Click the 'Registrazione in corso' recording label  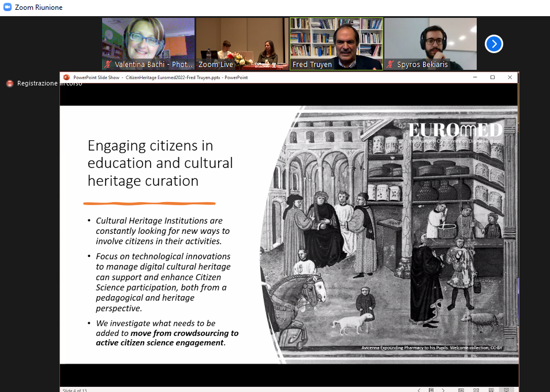click(x=50, y=83)
